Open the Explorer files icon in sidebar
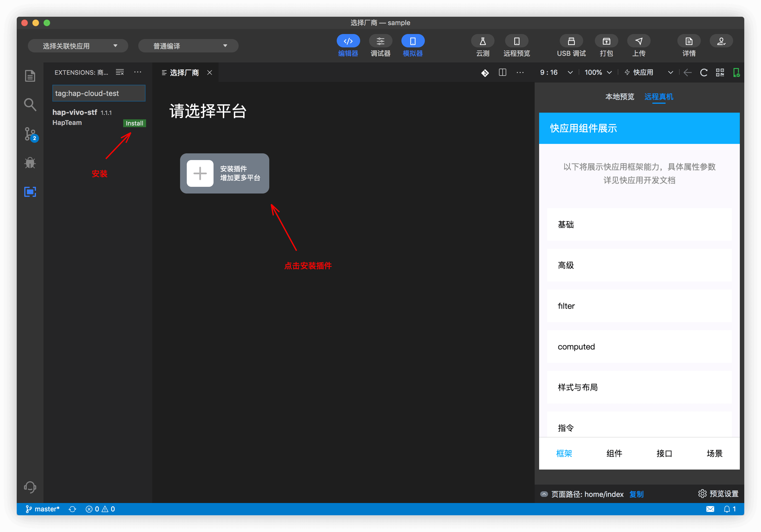Screen dimensions: 761x532 click(x=30, y=76)
